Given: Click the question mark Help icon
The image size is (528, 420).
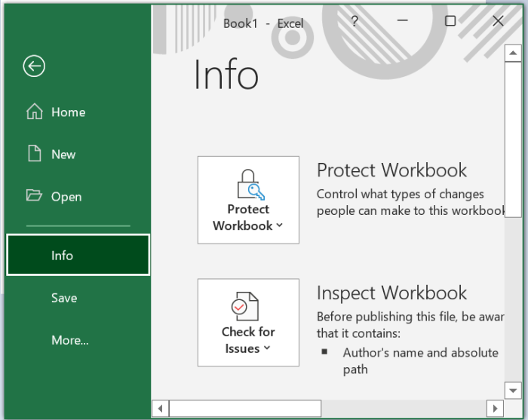Looking at the screenshot, I should click(355, 21).
